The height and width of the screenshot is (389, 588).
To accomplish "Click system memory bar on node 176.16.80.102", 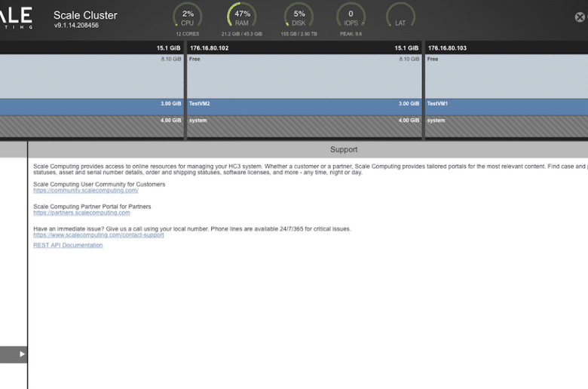I will (x=304, y=127).
